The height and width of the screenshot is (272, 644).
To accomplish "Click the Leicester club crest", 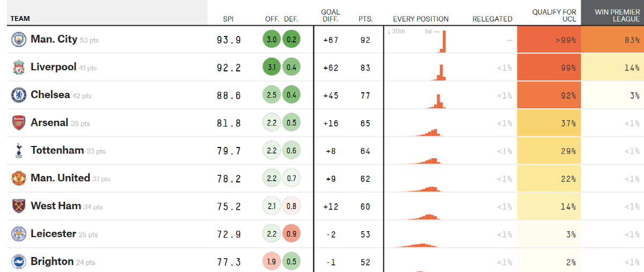I will (x=19, y=234).
